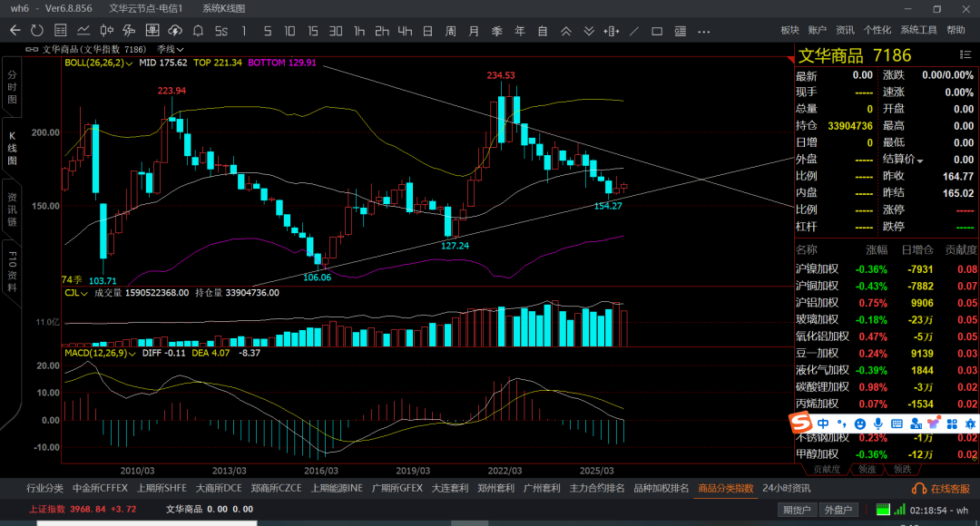The image size is (980, 526).
Task: Refresh the chart with the reload icon
Action: [x=38, y=31]
